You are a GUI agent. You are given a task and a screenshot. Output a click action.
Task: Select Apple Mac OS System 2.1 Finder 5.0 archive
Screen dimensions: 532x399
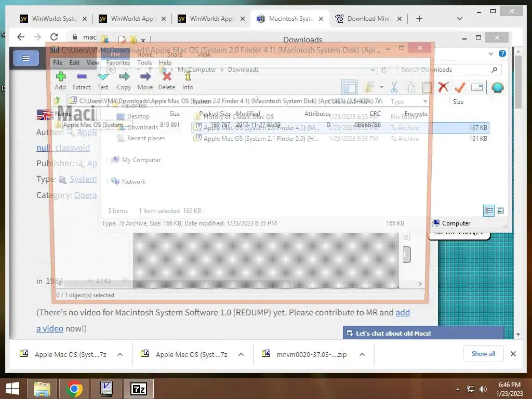[340, 138]
